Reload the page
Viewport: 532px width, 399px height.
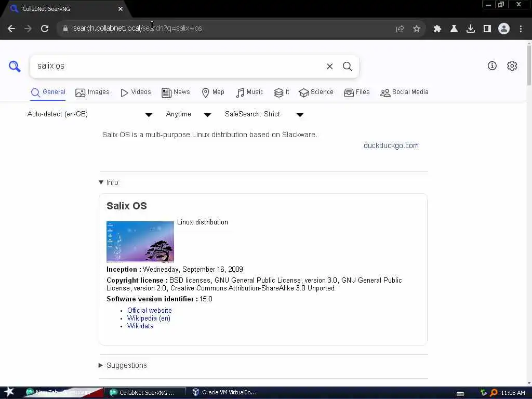45,29
